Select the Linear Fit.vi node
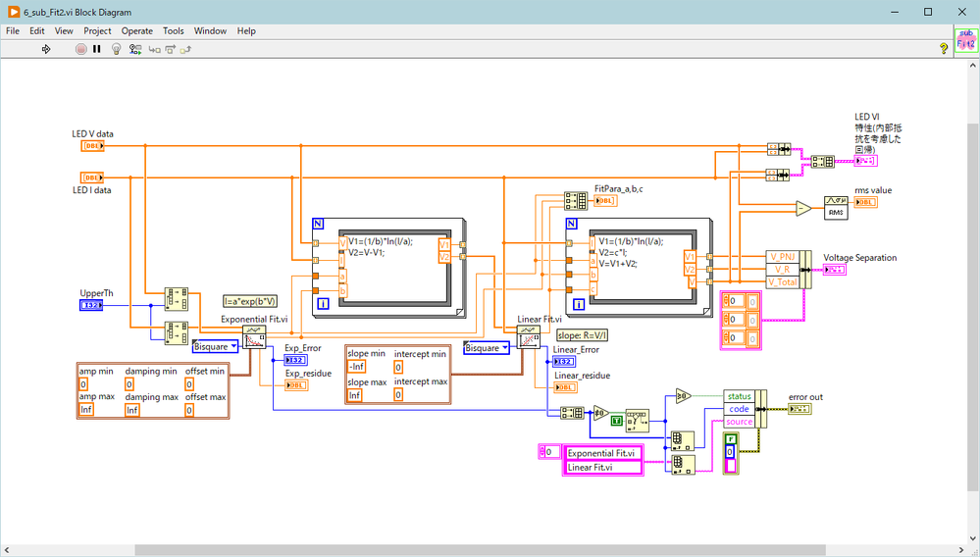980x557 pixels. (529, 337)
